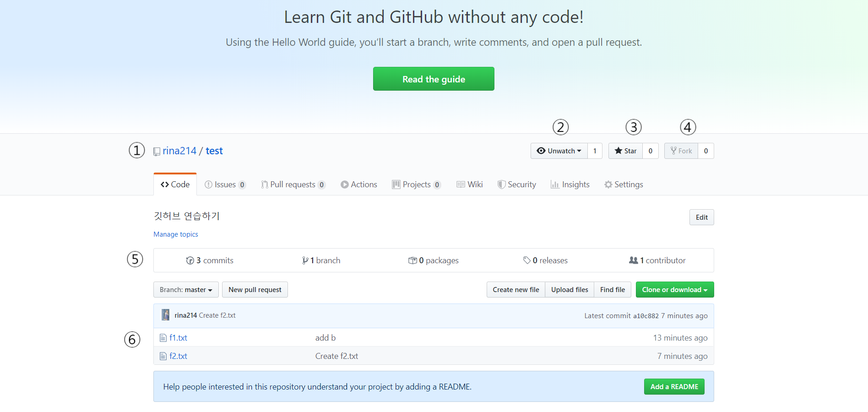868x412 pixels.
Task: Click the file icon next to f2.txt
Action: pyautogui.click(x=163, y=356)
